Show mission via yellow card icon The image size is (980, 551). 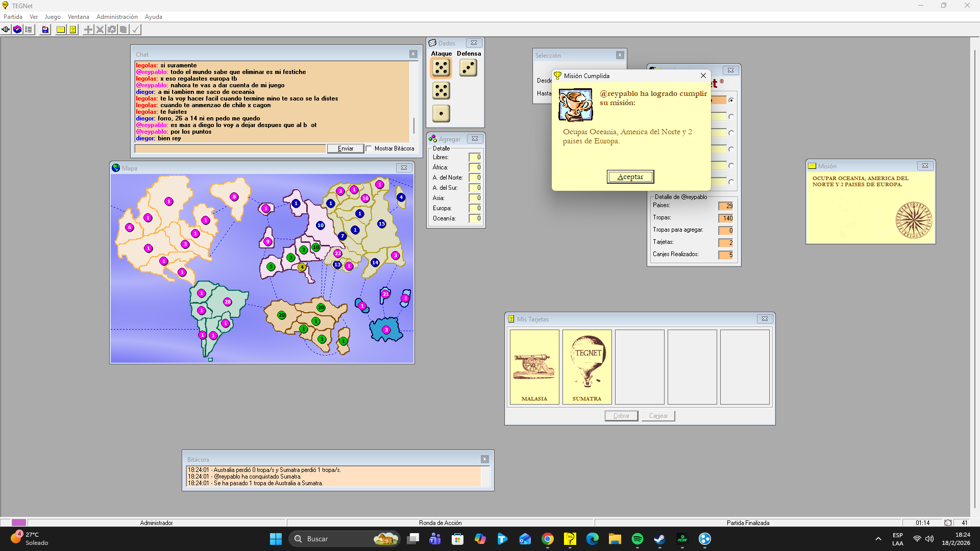pos(61,30)
